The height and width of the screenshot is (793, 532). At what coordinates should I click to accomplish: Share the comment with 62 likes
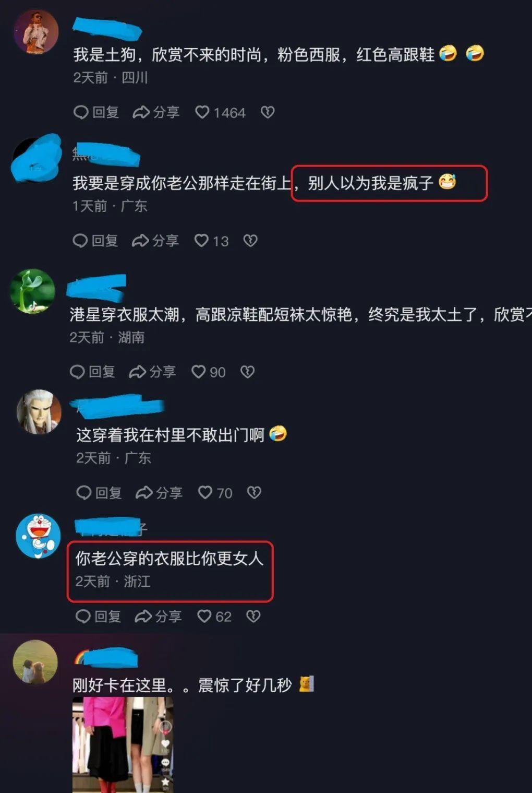[x=158, y=617]
